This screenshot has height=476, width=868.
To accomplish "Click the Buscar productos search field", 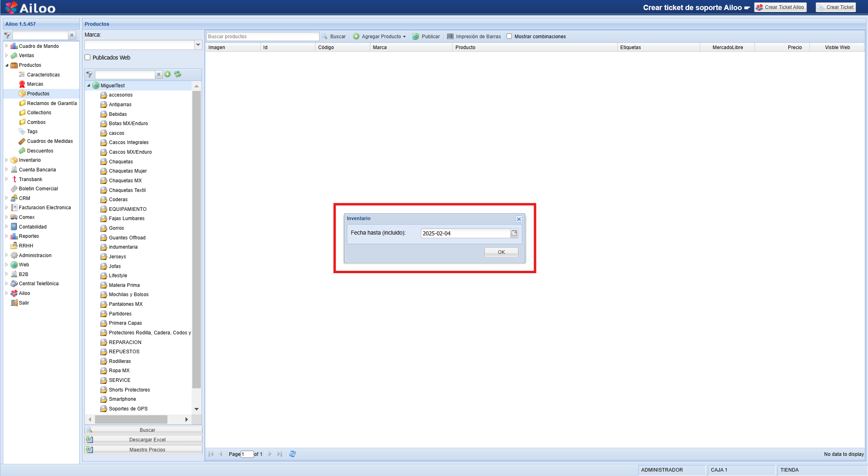I will (x=262, y=36).
